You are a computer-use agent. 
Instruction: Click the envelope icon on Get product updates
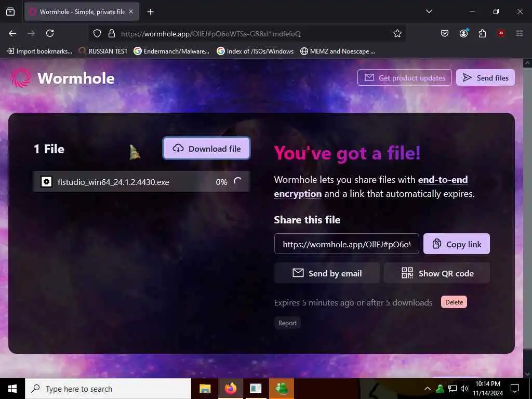pyautogui.click(x=369, y=78)
